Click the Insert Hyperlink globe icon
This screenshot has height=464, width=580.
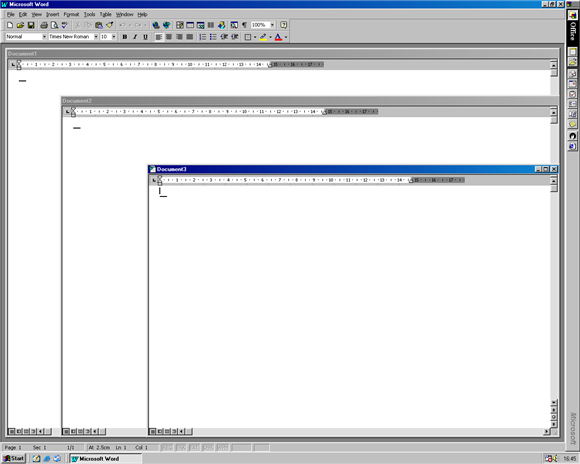tap(156, 25)
